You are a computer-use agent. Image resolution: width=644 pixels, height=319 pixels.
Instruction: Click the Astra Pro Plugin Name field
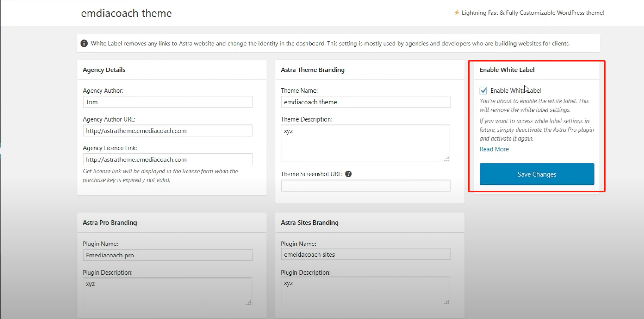pos(168,255)
